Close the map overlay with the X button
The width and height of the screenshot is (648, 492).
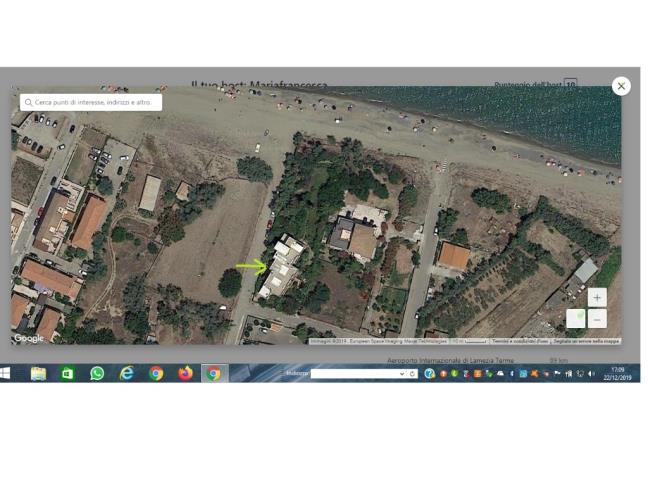point(621,86)
